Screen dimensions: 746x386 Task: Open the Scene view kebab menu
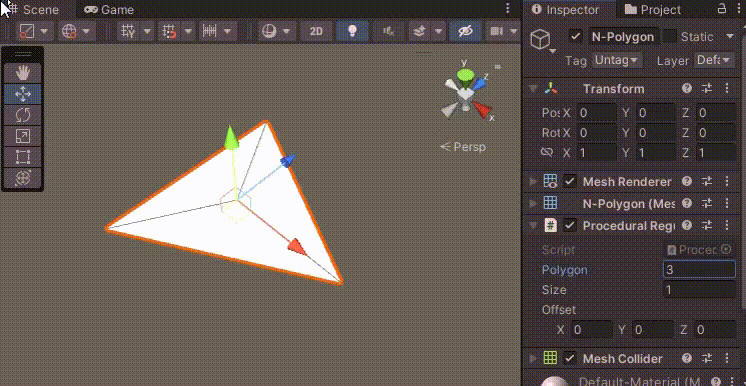point(508,8)
